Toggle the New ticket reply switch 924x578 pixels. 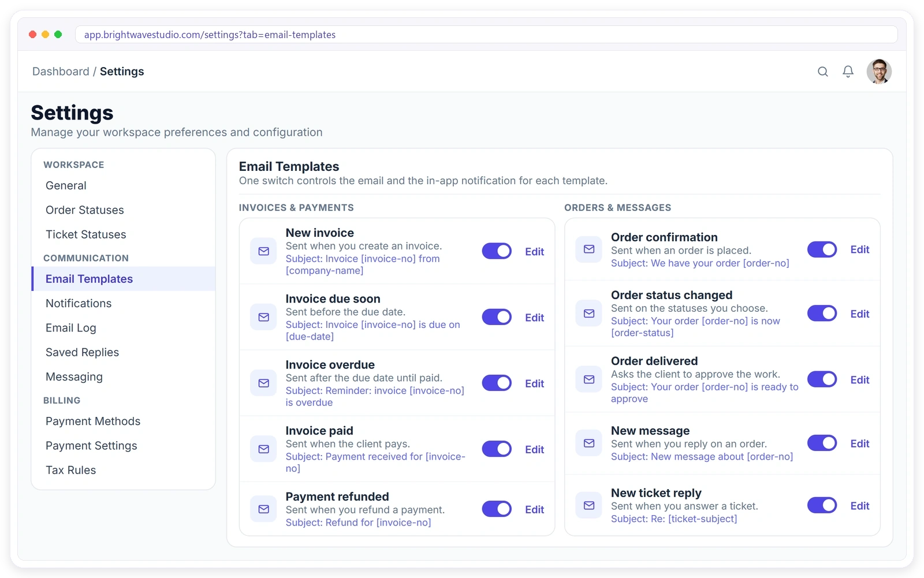pyautogui.click(x=822, y=505)
